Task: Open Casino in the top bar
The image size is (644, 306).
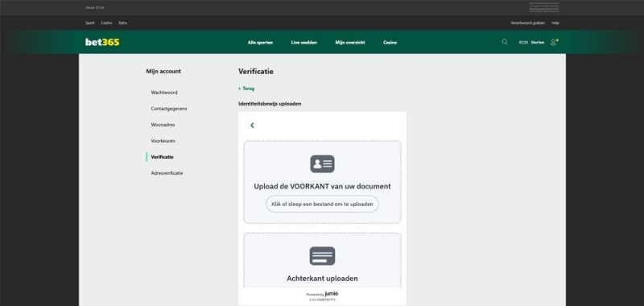Action: pos(106,23)
